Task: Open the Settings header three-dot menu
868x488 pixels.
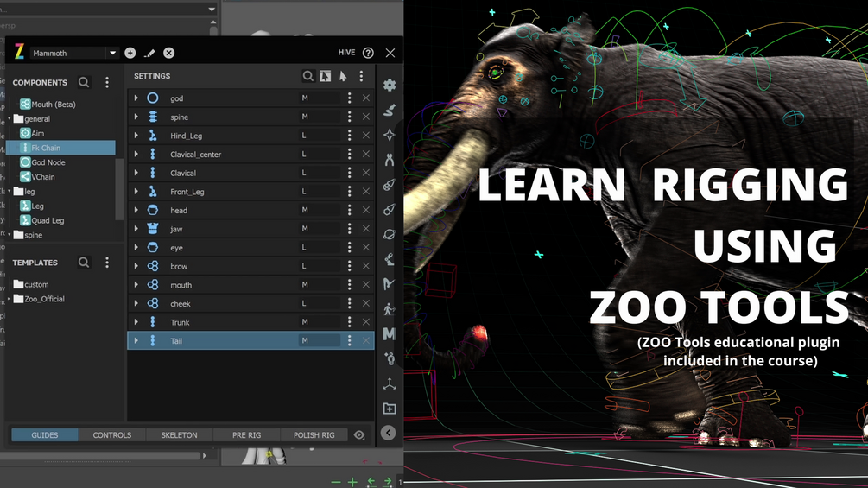Action: [x=362, y=76]
